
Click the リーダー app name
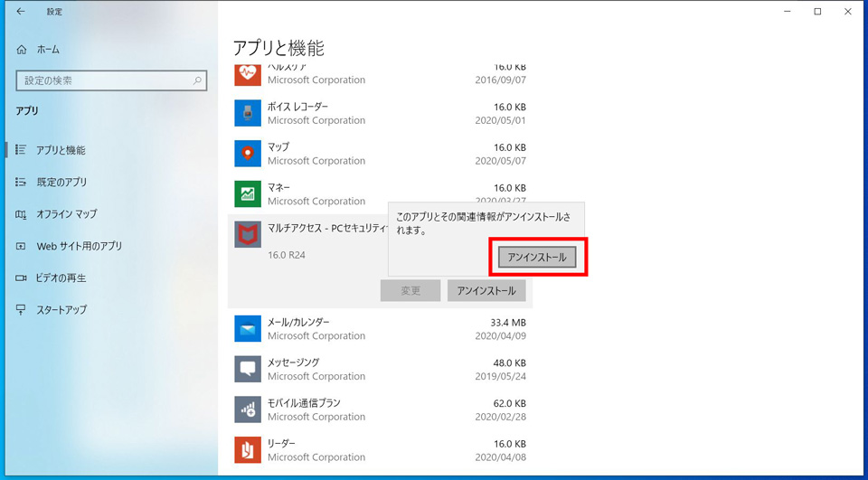pos(282,444)
